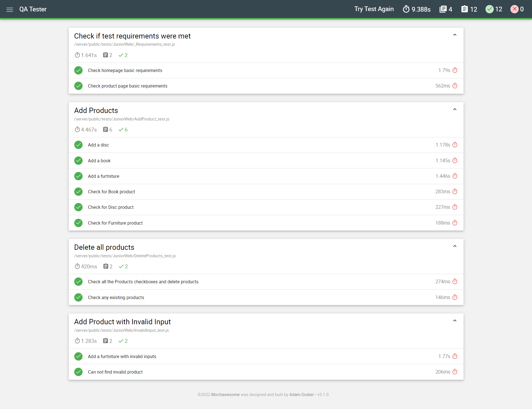The width and height of the screenshot is (532, 409).
Task: Click the Delete all products suite title
Action: click(104, 247)
